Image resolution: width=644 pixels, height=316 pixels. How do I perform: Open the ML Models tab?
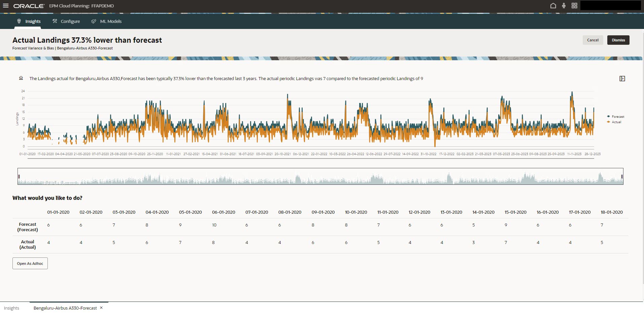[x=106, y=21]
